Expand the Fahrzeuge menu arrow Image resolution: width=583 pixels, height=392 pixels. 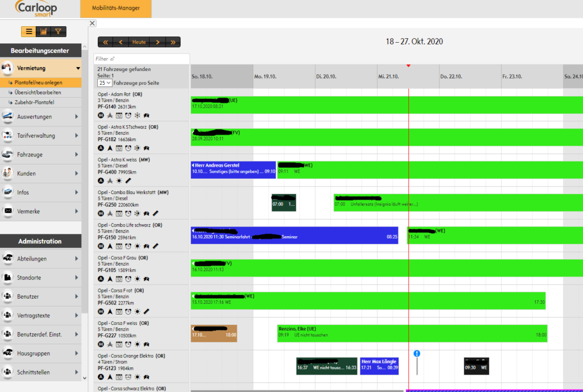coord(77,155)
